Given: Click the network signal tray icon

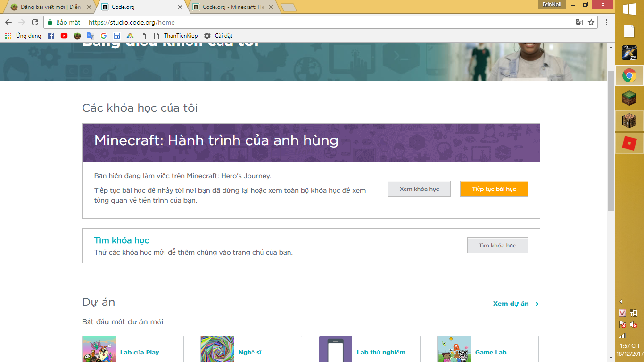Looking at the screenshot, I should pos(622,336).
